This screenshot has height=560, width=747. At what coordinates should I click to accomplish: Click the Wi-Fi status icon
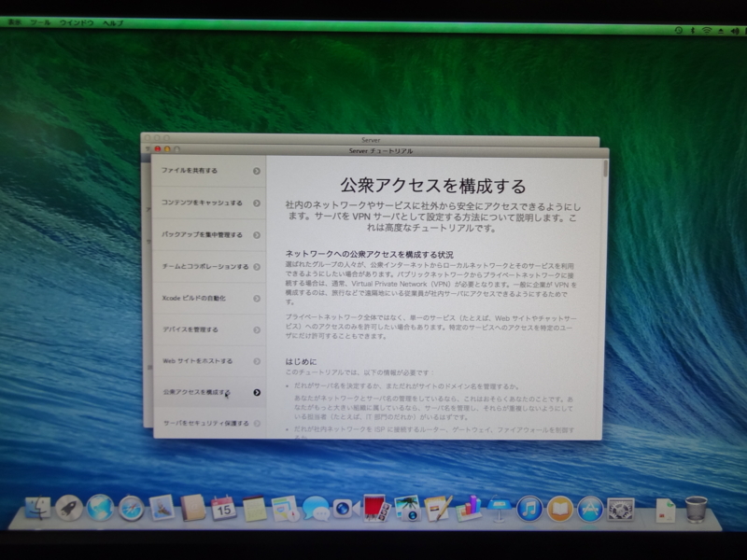707,31
